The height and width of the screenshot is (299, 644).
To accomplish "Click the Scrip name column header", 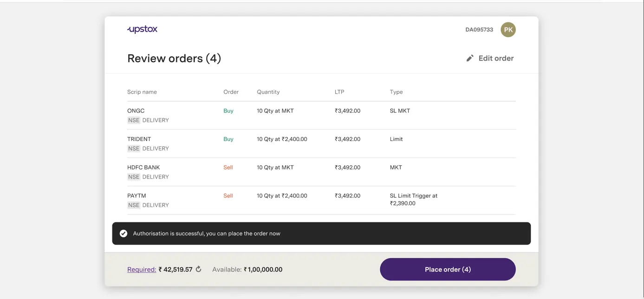I will point(142,92).
